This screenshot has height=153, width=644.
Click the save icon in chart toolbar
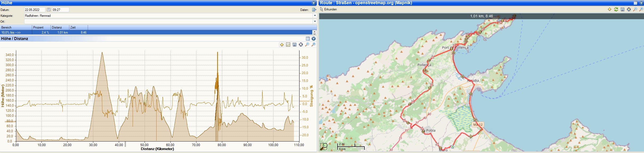coord(294,45)
